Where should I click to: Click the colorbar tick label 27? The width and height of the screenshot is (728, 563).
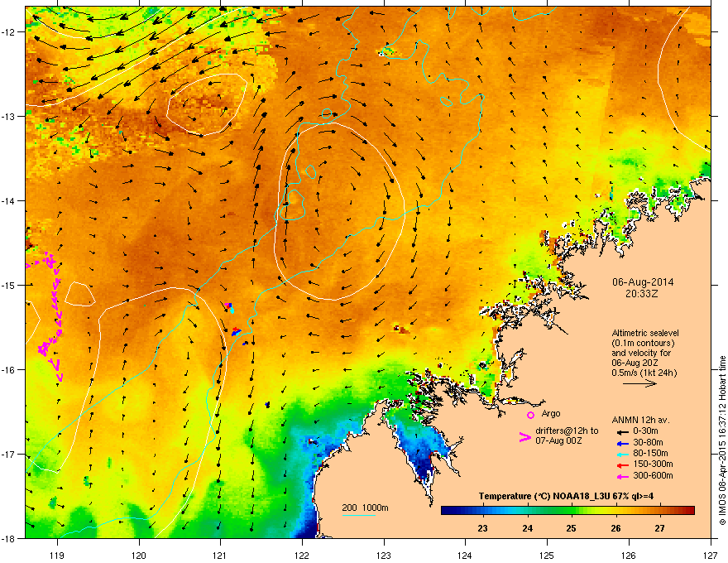click(x=660, y=528)
